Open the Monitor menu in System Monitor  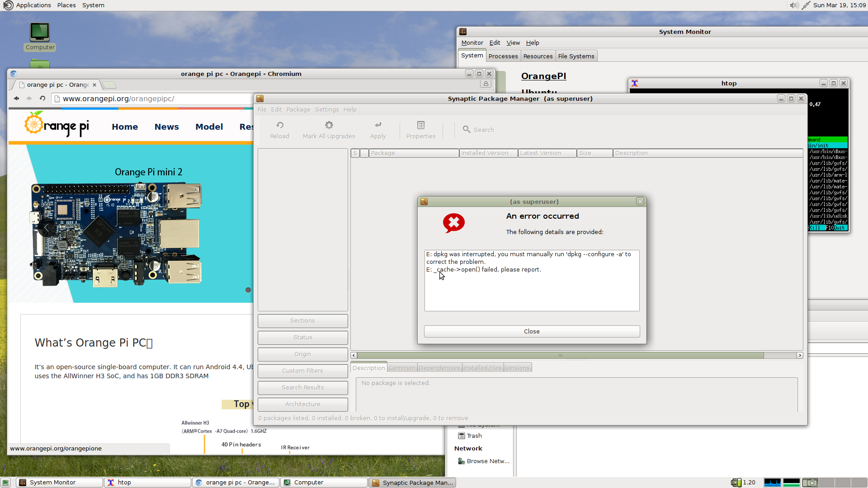point(472,42)
